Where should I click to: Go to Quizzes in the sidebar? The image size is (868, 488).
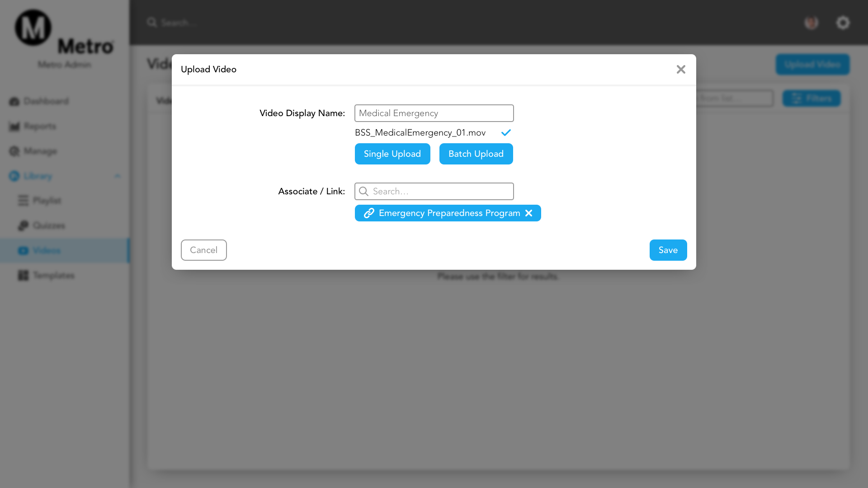coord(49,225)
